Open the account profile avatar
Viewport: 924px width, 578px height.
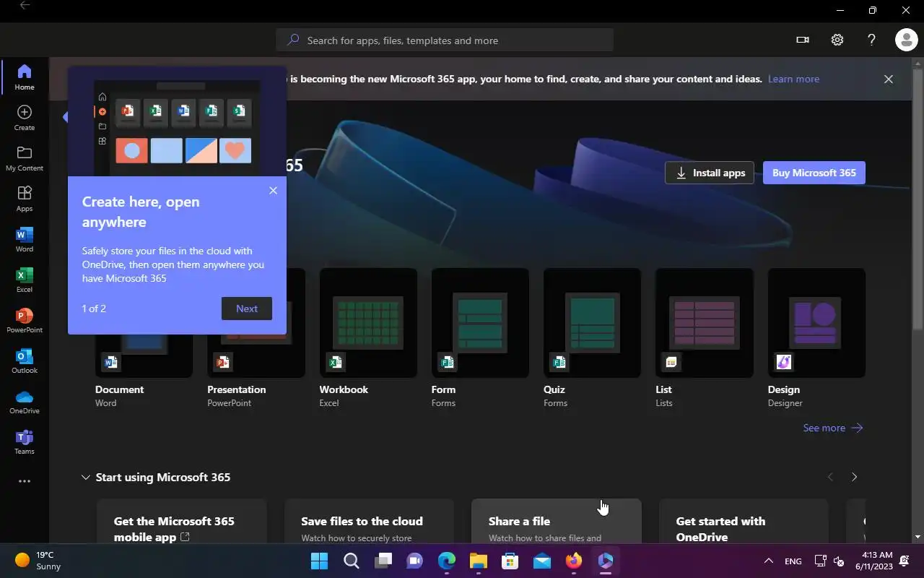pos(906,40)
